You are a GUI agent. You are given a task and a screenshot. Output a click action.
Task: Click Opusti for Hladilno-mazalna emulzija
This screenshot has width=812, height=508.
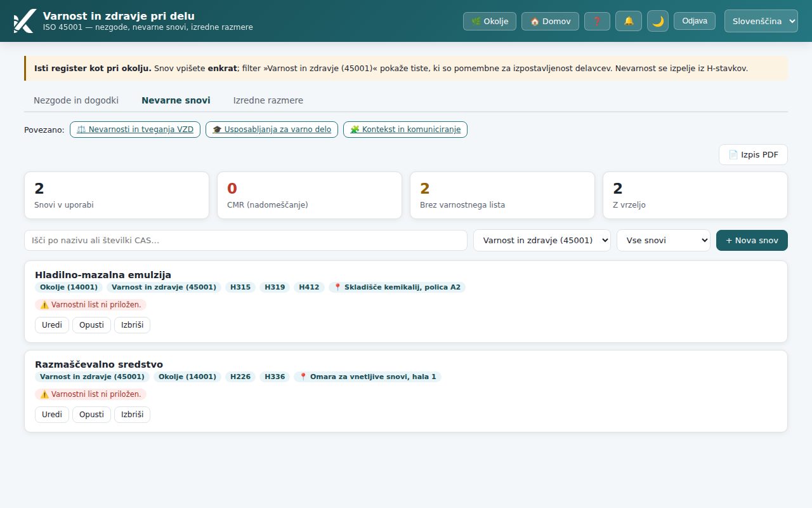click(x=91, y=325)
